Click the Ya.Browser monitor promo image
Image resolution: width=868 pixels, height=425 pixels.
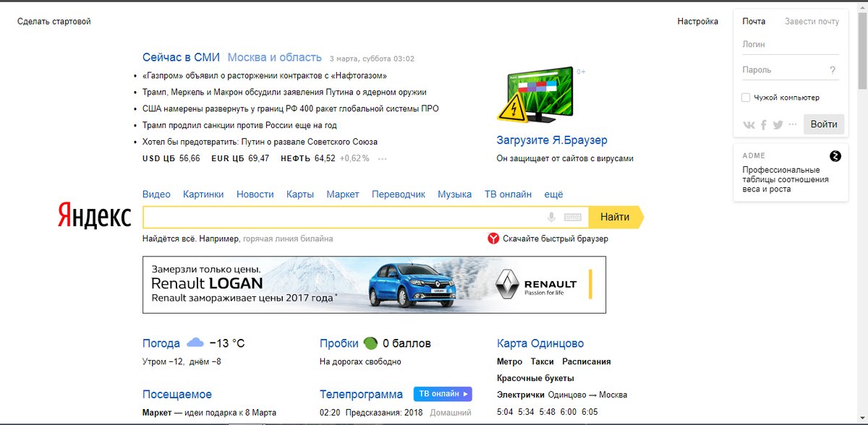(x=537, y=96)
